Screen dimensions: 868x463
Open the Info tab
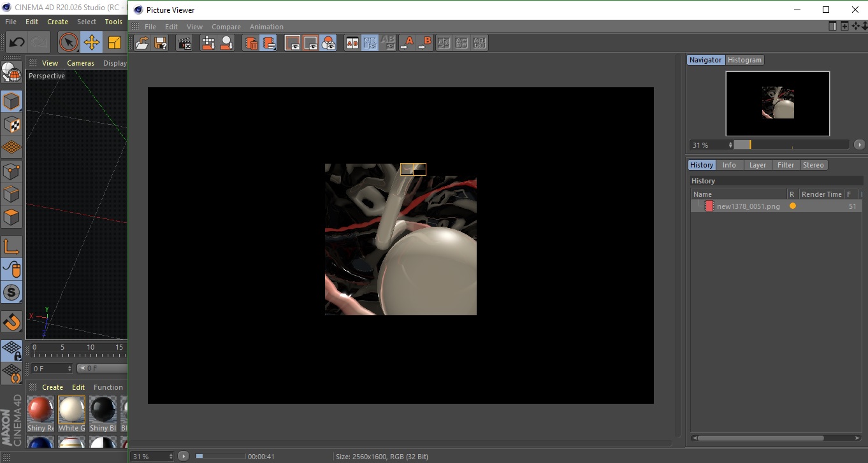pyautogui.click(x=729, y=165)
